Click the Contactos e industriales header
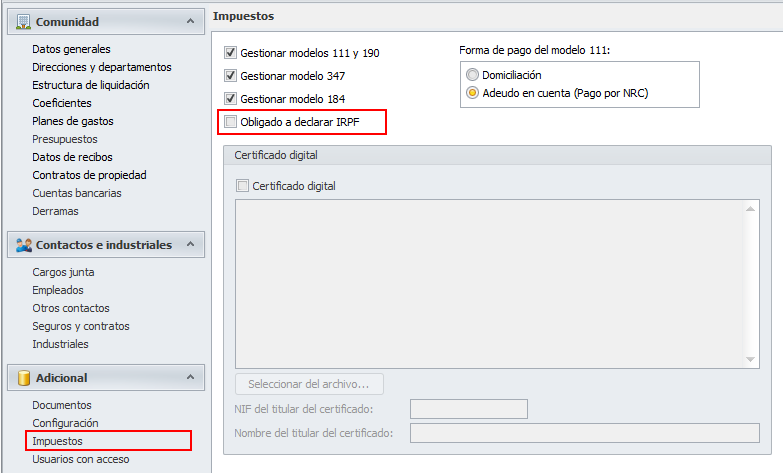This screenshot has width=783, height=473. point(106,244)
